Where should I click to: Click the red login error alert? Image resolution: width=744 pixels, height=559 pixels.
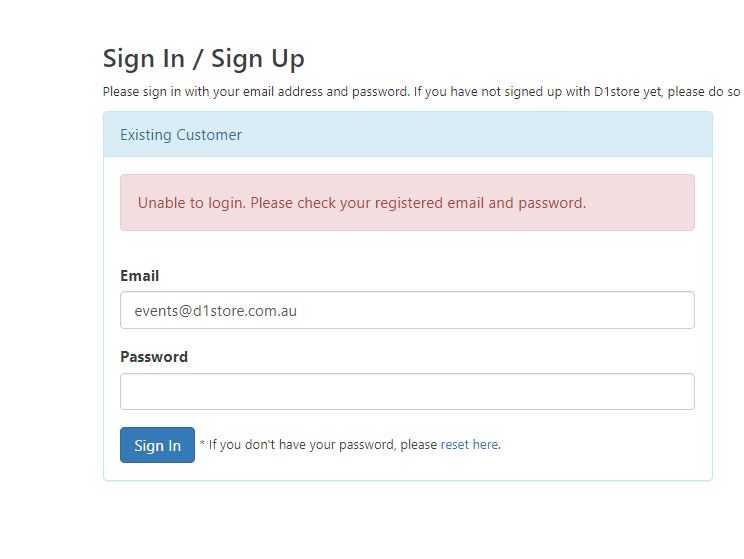click(407, 203)
